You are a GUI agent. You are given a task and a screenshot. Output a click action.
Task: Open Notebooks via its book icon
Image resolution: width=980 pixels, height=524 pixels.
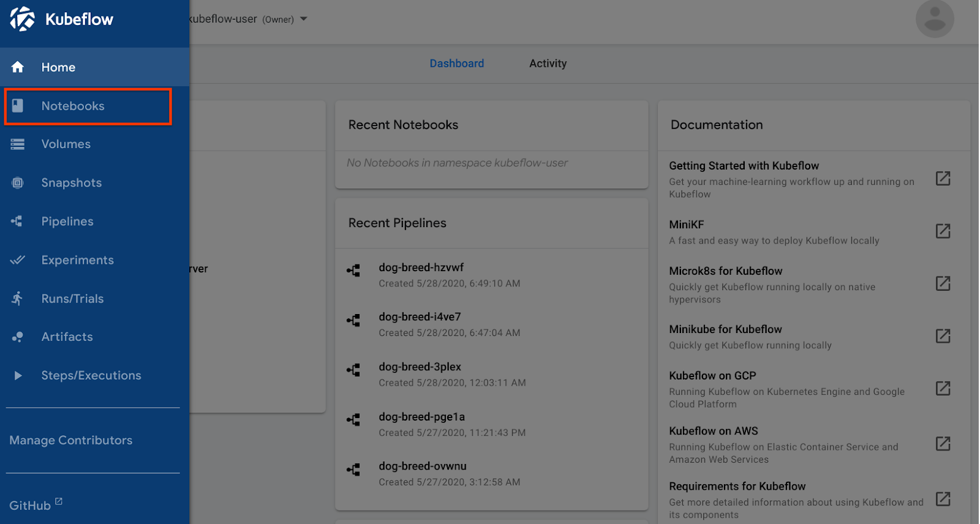pos(18,106)
